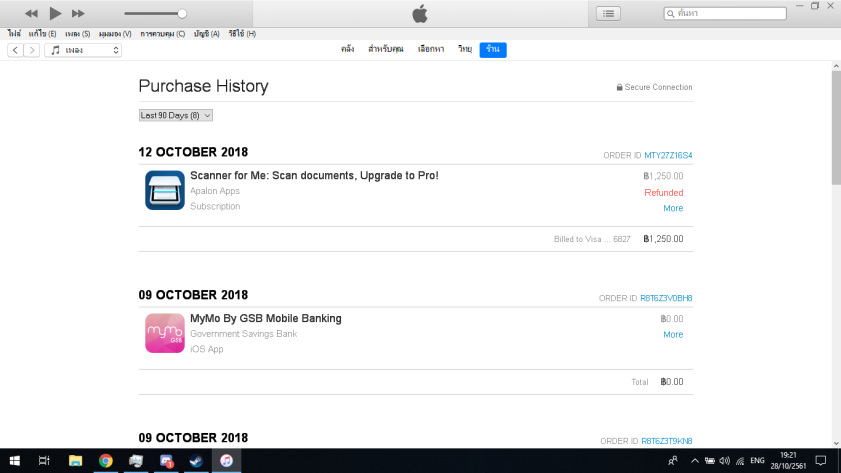Image resolution: width=841 pixels, height=473 pixels.
Task: Click the search magnifier icon
Action: click(670, 13)
